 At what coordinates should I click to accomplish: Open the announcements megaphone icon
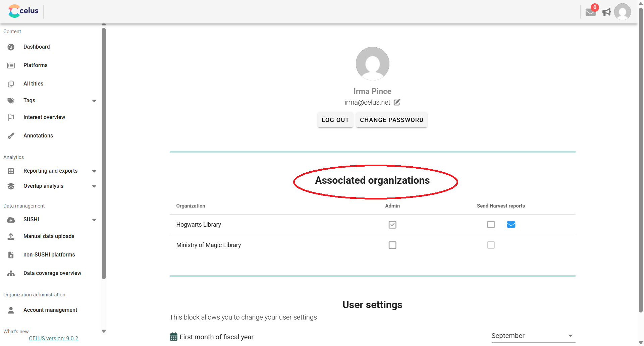(607, 12)
